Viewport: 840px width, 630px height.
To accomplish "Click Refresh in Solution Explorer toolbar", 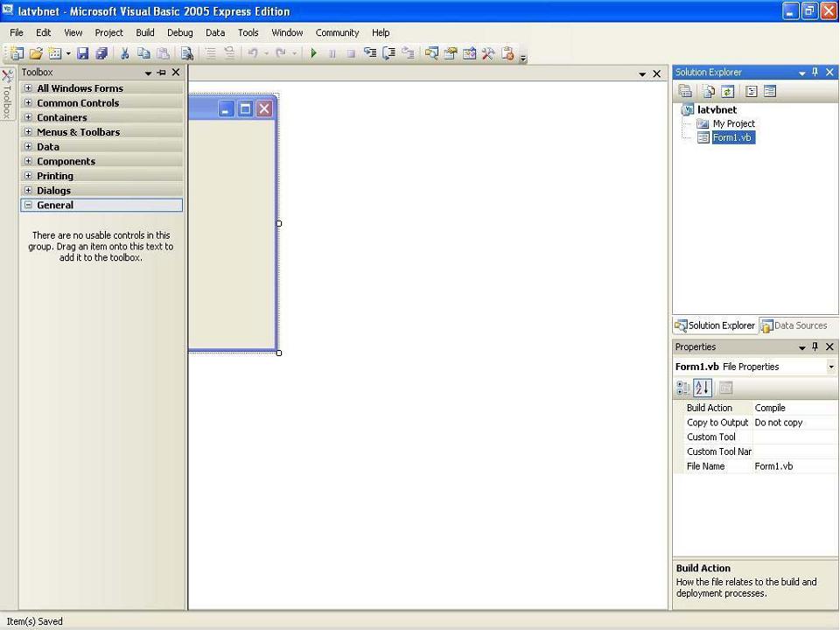I will [727, 92].
